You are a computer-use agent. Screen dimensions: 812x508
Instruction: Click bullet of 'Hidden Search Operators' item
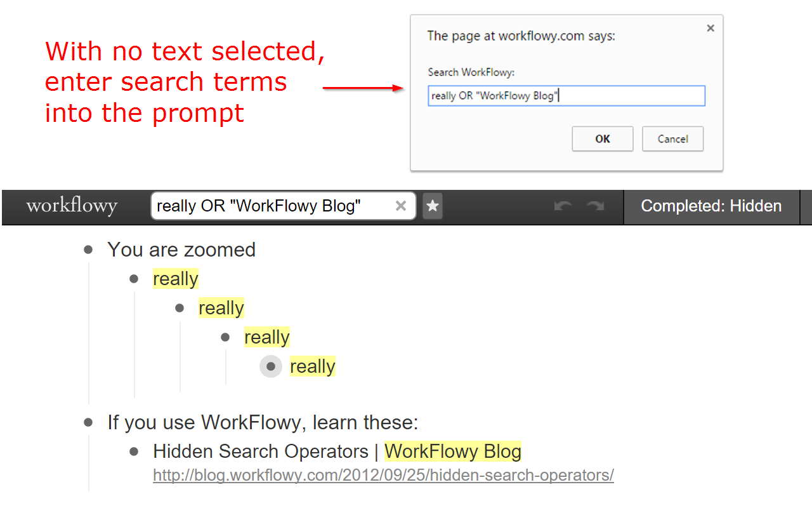pos(134,451)
